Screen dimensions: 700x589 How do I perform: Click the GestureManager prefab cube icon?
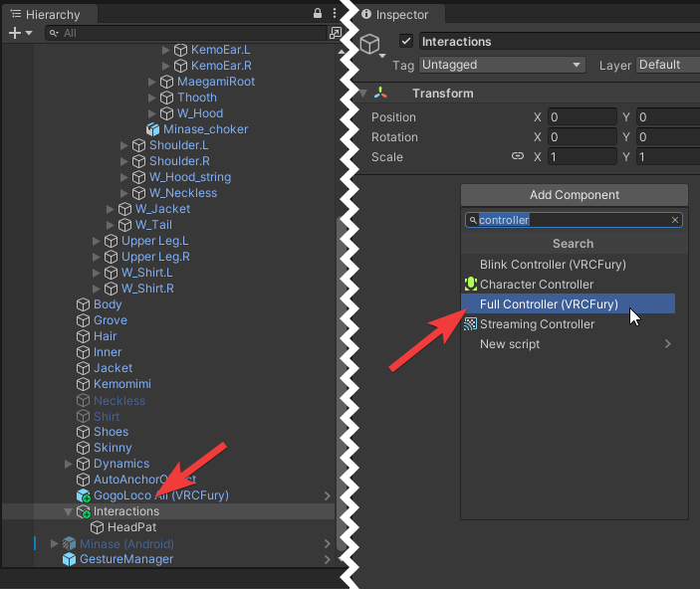(x=69, y=559)
